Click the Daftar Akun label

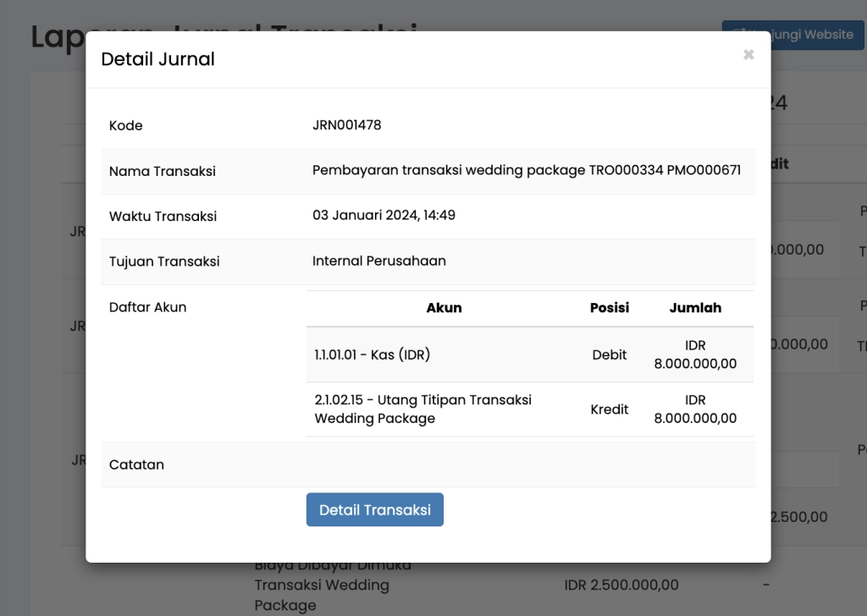[x=147, y=307]
